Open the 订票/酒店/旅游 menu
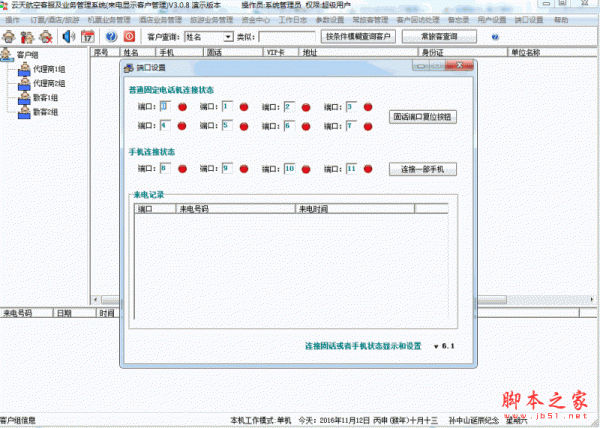This screenshot has height=428, width=600. (55, 20)
